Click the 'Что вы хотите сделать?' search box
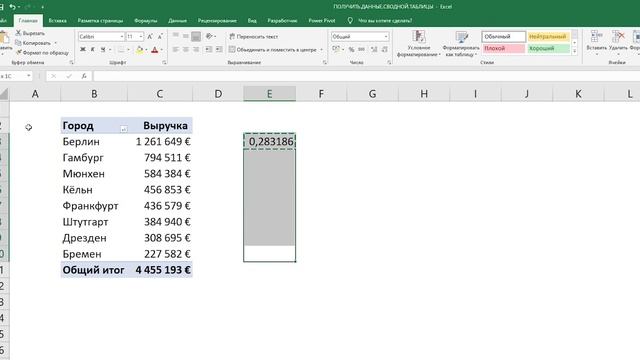The width and height of the screenshot is (640, 360). point(384,20)
